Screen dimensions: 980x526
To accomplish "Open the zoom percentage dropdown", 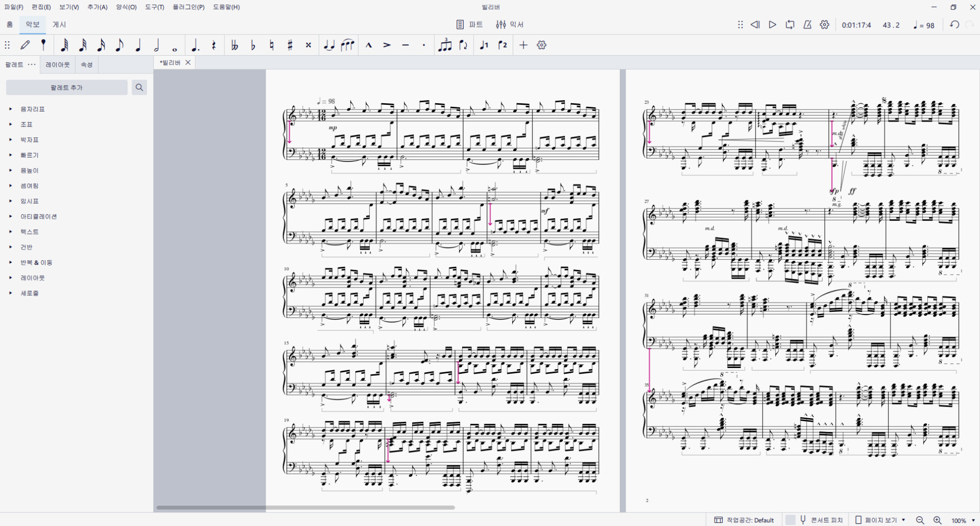I will [963, 520].
